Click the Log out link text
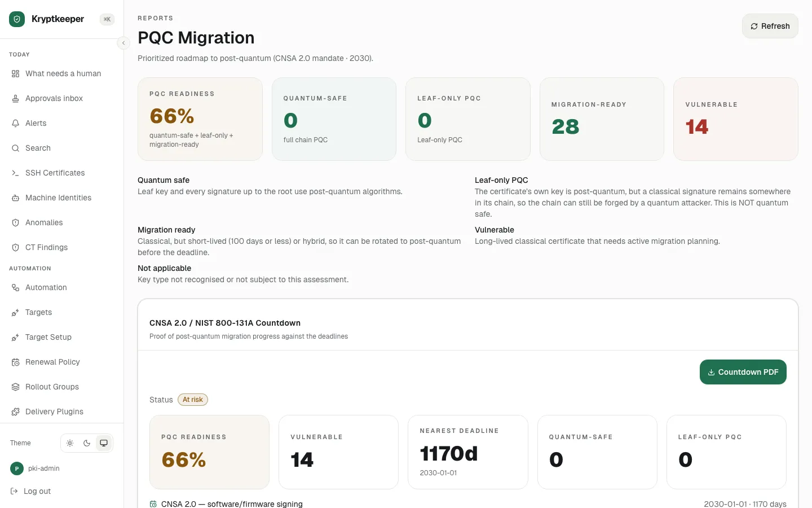This screenshot has width=812, height=508. tap(37, 491)
